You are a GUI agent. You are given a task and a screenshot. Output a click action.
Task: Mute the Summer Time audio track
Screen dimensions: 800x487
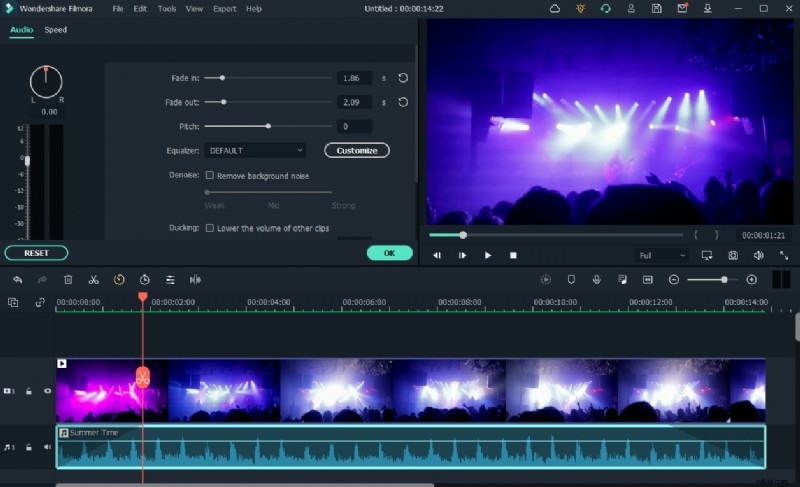(47, 447)
